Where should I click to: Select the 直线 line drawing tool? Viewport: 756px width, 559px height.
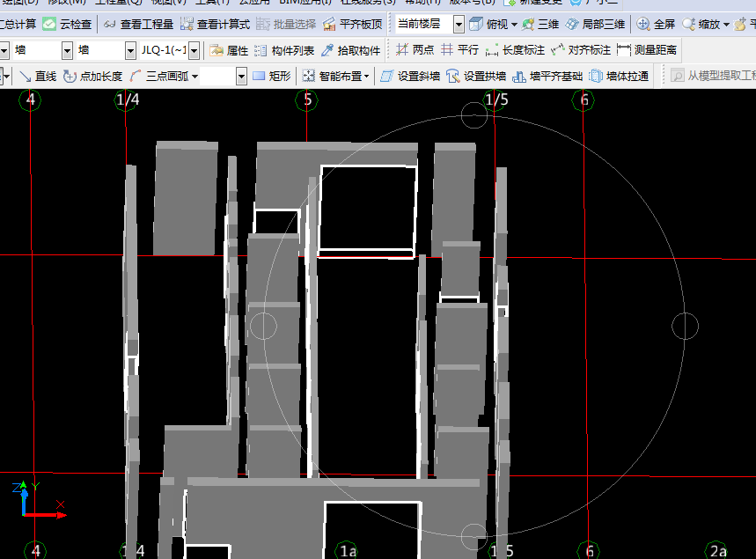click(38, 77)
